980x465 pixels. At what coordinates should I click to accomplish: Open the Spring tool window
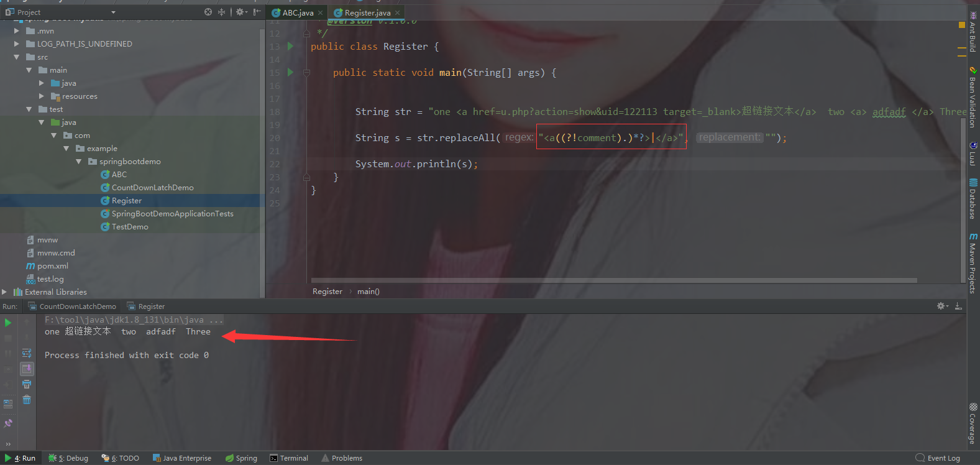[242, 458]
